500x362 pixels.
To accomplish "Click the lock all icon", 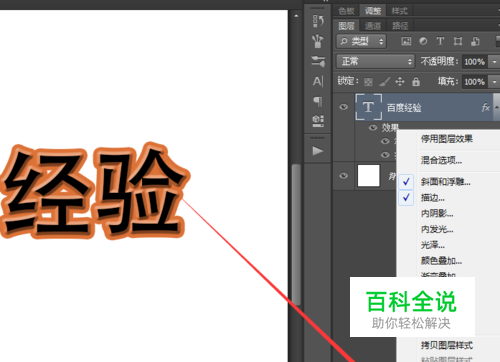I will coord(416,82).
